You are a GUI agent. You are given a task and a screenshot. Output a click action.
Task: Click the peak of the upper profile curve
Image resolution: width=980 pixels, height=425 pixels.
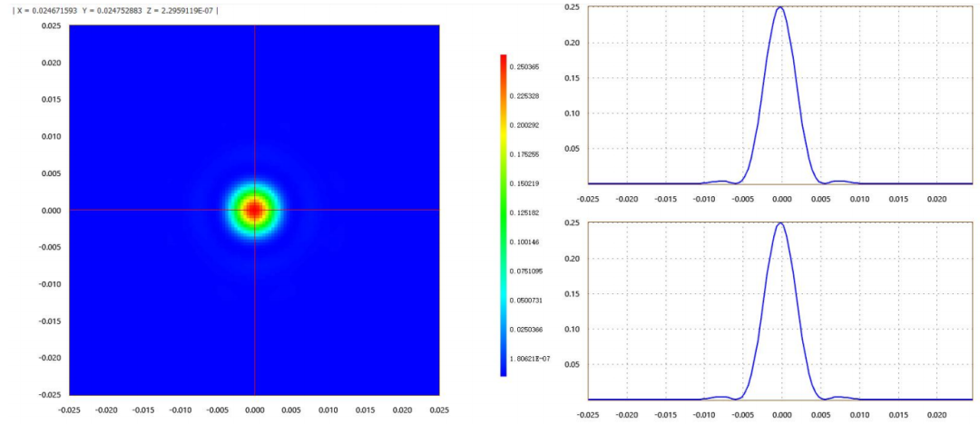(780, 7)
